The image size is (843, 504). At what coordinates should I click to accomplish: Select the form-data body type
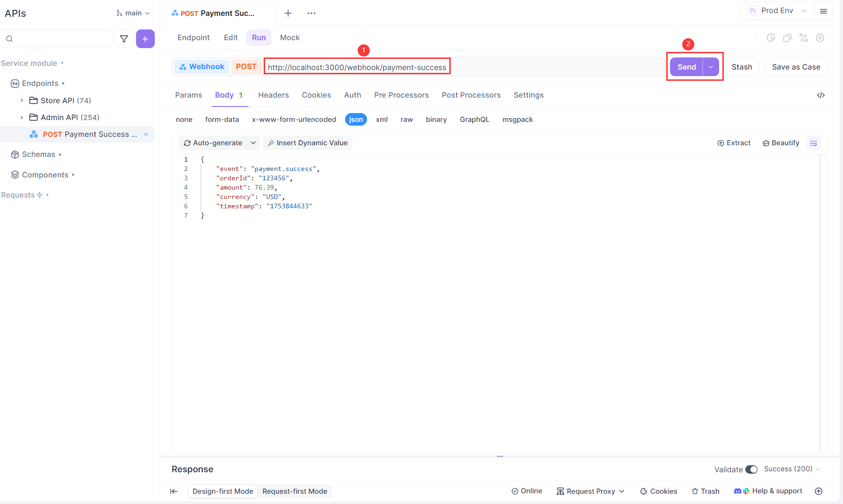pyautogui.click(x=222, y=120)
